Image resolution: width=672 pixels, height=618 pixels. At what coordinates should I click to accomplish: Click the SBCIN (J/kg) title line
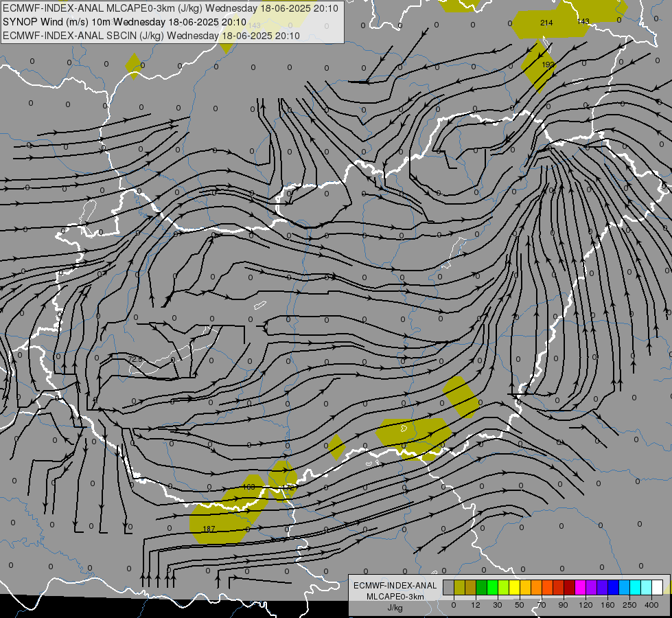151,36
